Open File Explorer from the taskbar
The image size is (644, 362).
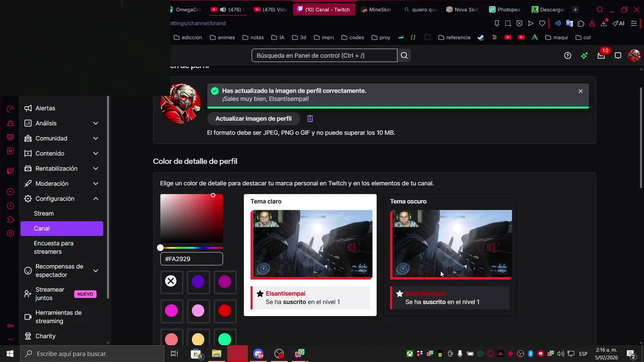[x=216, y=353]
